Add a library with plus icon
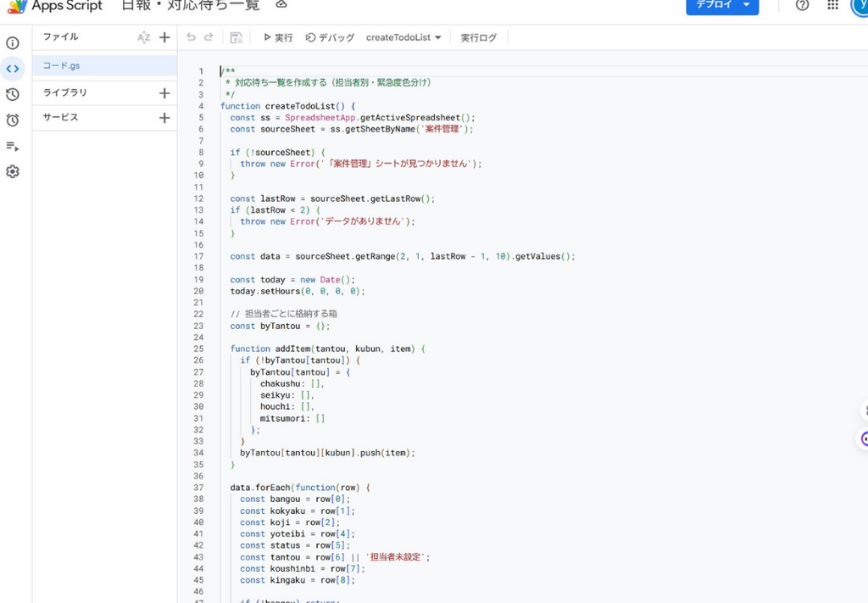 (x=164, y=93)
